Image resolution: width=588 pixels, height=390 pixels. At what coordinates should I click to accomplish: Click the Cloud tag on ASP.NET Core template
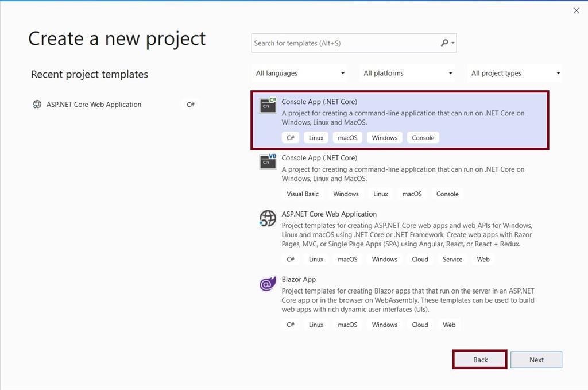(420, 259)
